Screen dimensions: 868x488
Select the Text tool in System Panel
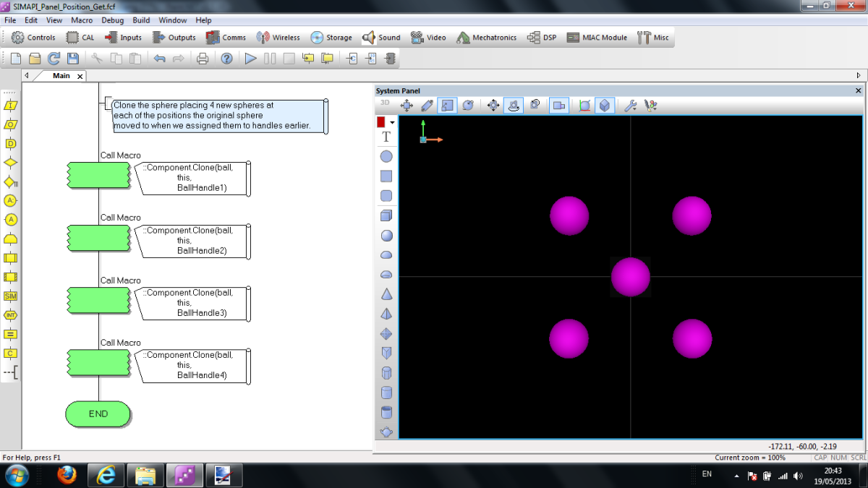[386, 137]
